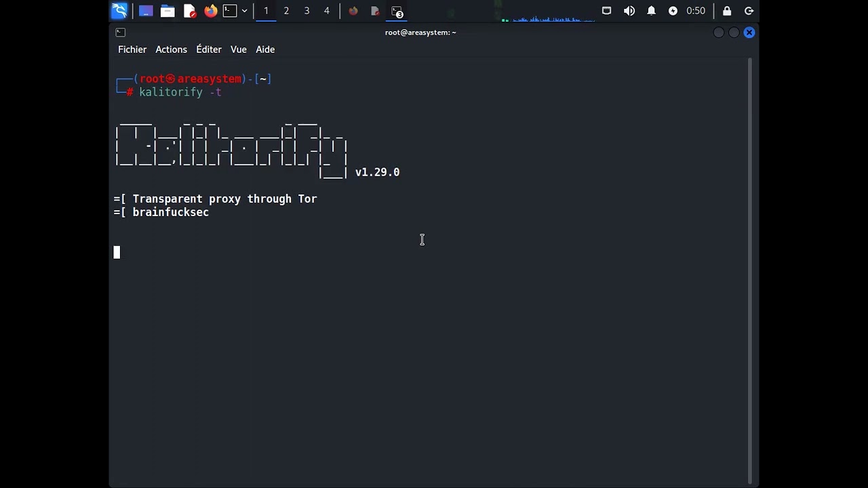This screenshot has width=868, height=488.
Task: Open the volume control tray icon
Action: click(x=629, y=11)
